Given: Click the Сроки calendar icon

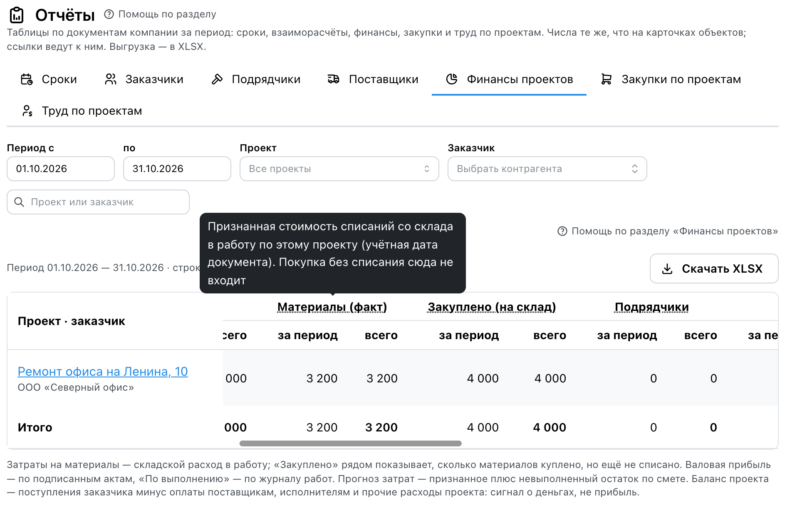Looking at the screenshot, I should click(27, 79).
